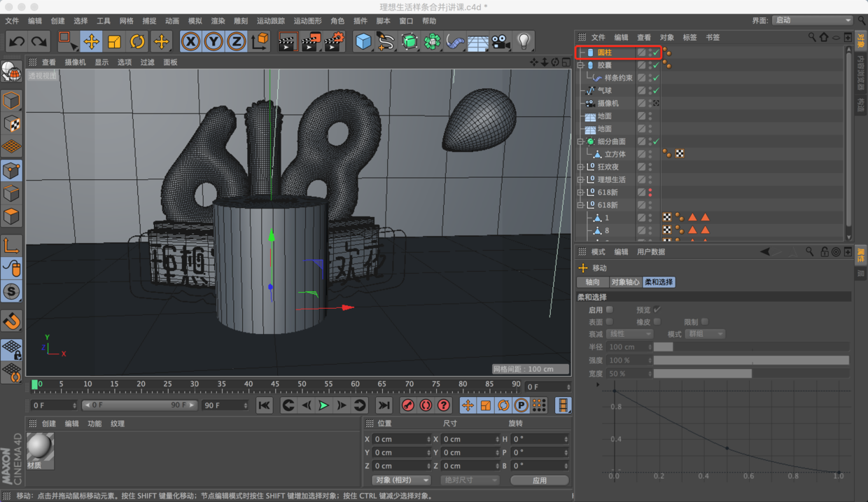Select the 摄像机 object in the tree
This screenshot has height=502, width=868.
pyautogui.click(x=608, y=103)
